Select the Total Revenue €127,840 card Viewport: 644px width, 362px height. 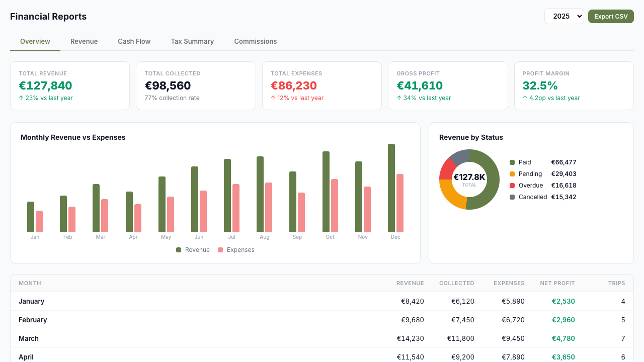tap(70, 85)
